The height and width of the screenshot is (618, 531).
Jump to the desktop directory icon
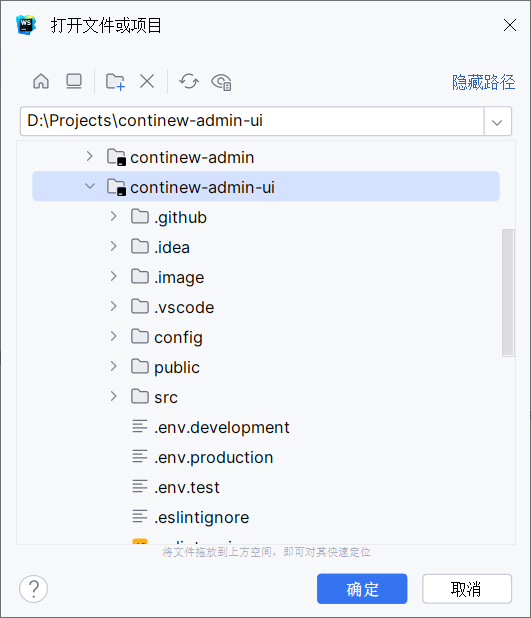74,82
